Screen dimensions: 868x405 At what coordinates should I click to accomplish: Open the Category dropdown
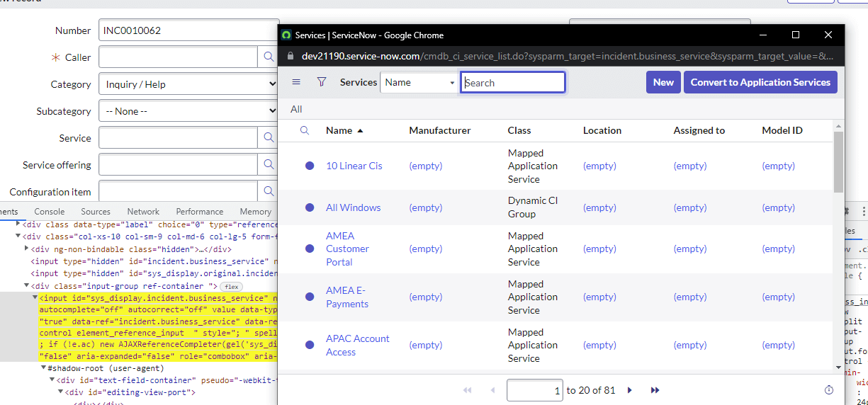pos(189,84)
